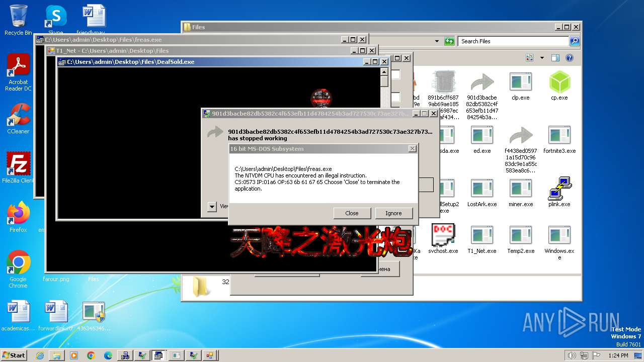Open Recycle Bin on the desktop
Image resolution: width=644 pixels, height=362 pixels.
[18, 20]
